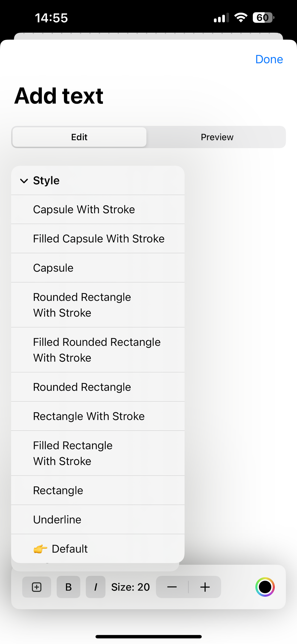The width and height of the screenshot is (297, 644).
Task: Select Rounded Rectangle With Stroke style
Action: 82,305
